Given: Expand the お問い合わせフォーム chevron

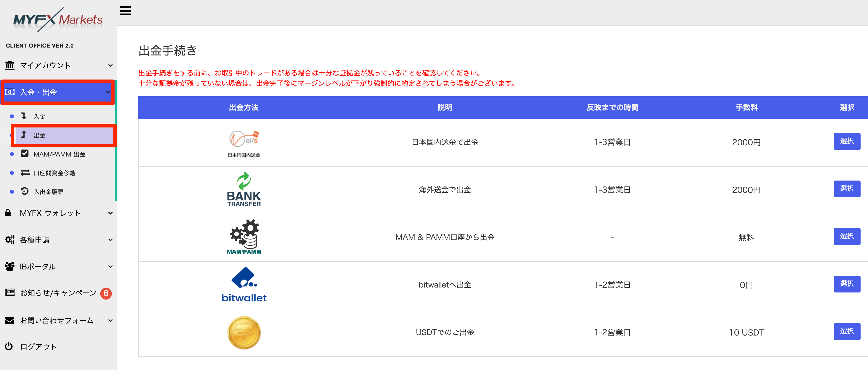Looking at the screenshot, I should (x=110, y=320).
